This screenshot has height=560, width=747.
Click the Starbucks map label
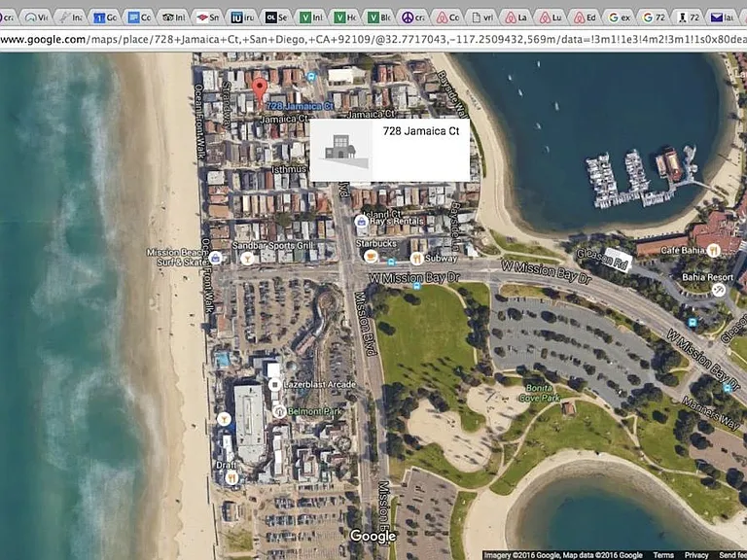pyautogui.click(x=375, y=243)
